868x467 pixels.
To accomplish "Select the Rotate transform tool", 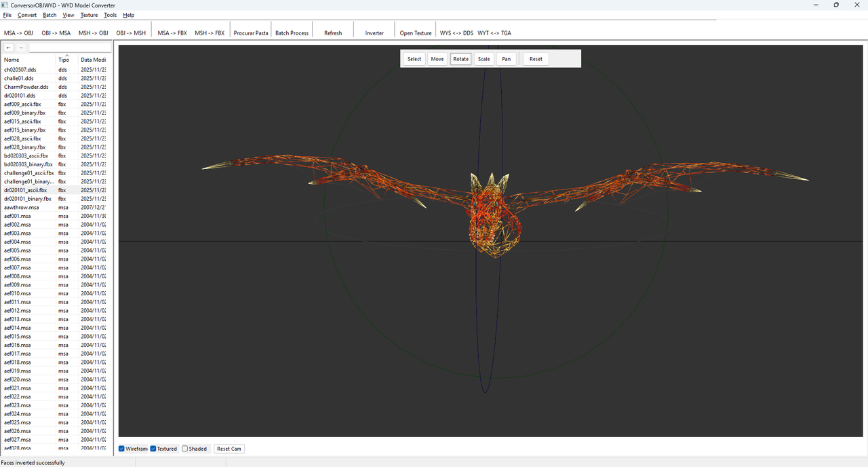I will pyautogui.click(x=460, y=59).
